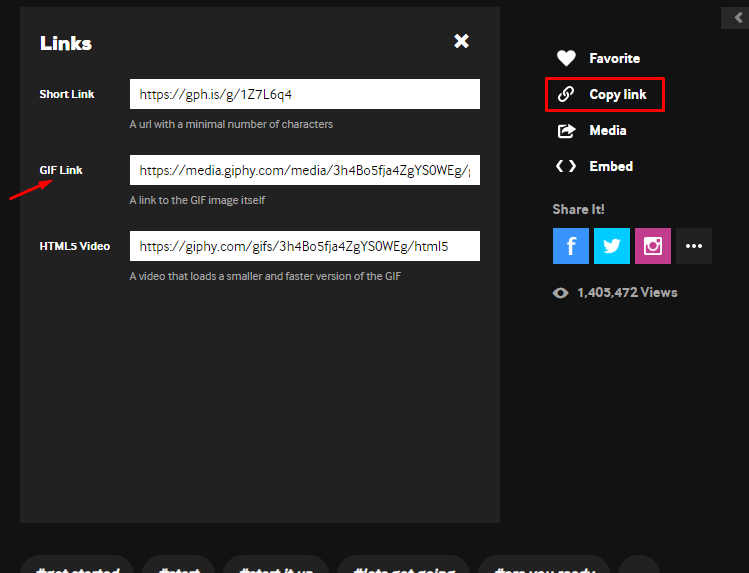Open more sharing options ellipsis

coord(694,246)
